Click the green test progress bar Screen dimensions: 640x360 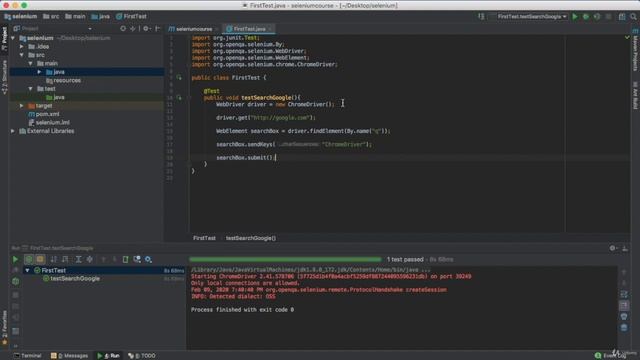tap(285, 259)
